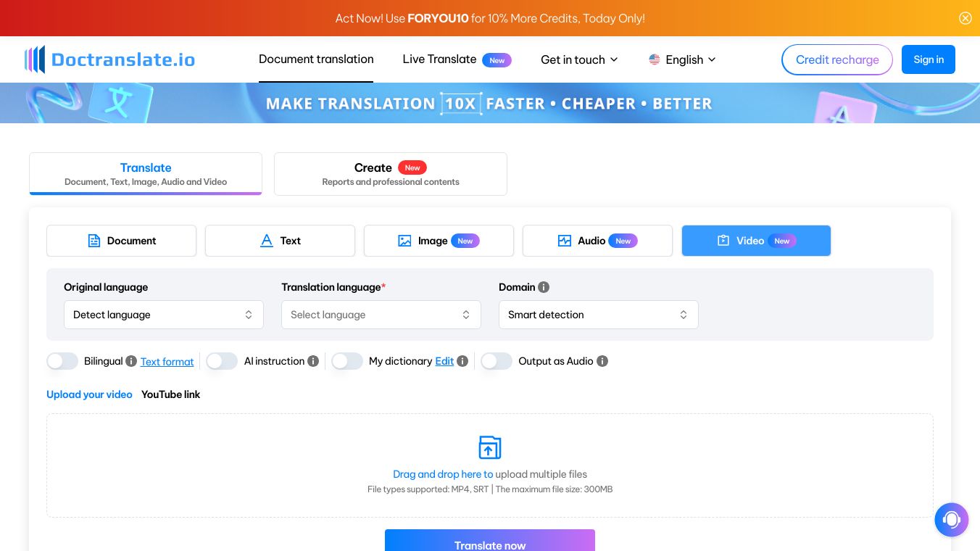Click the info icon next to Domain
The height and width of the screenshot is (551, 980).
click(544, 287)
